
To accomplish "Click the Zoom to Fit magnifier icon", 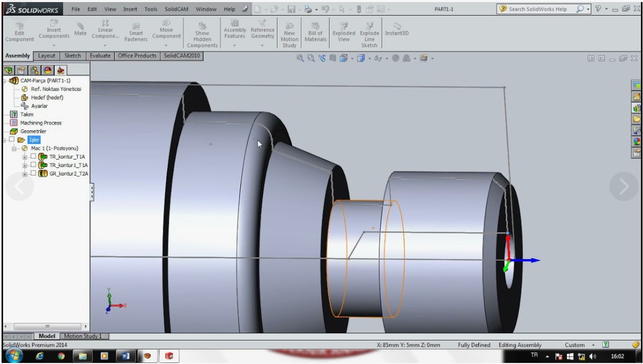I will [x=300, y=59].
